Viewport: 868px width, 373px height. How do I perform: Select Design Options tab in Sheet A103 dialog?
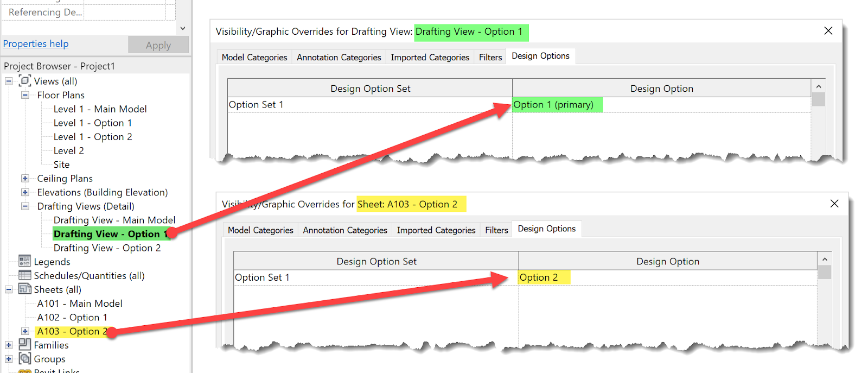pos(547,229)
